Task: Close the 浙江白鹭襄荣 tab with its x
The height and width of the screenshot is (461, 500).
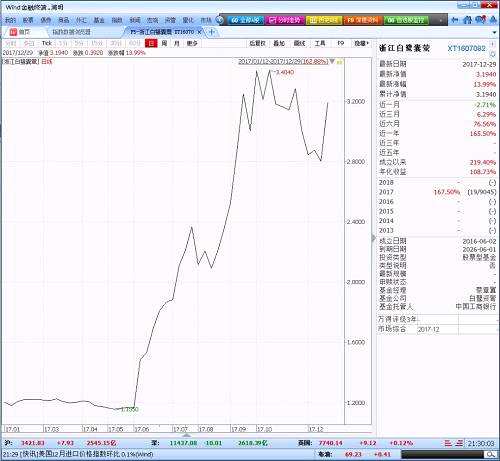Action: pos(199,32)
